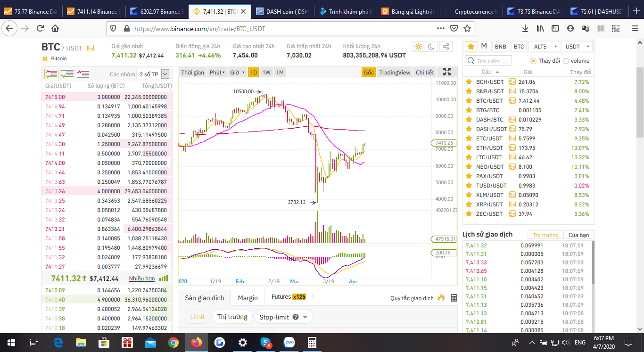Reload the page in Firefox
Screen dimensions: 644x352
[x=40, y=28]
